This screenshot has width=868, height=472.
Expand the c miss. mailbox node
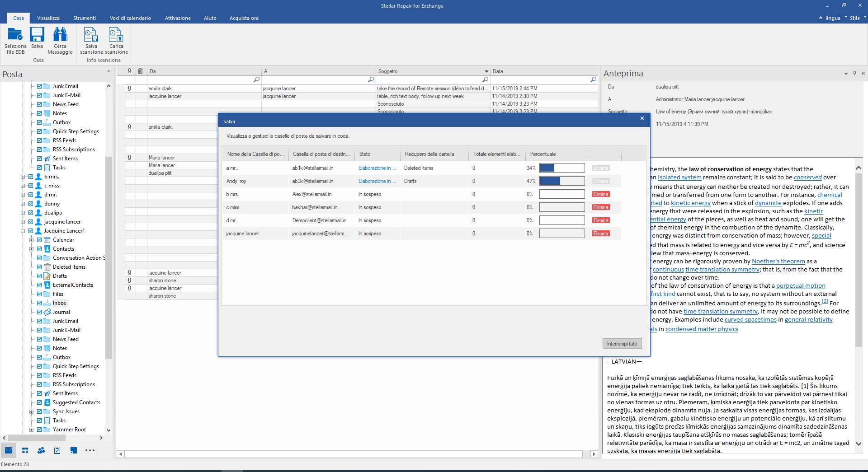click(x=23, y=186)
